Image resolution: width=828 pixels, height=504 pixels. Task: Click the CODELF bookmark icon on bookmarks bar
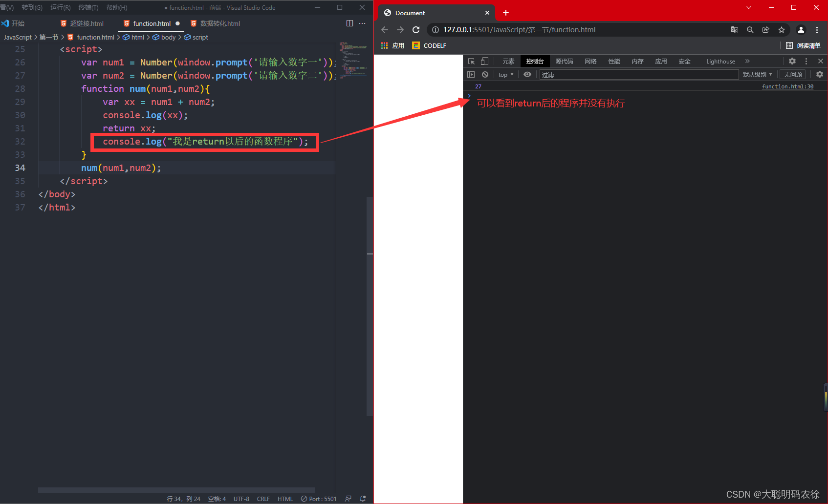415,45
